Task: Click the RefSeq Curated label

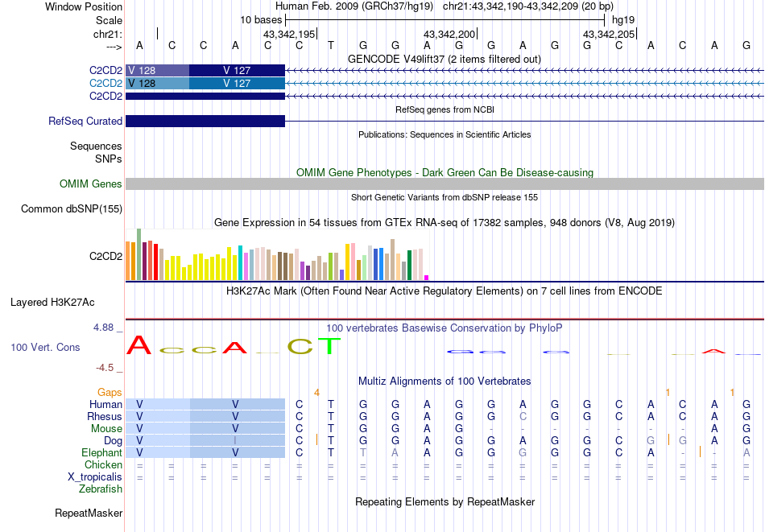Action: pos(85,121)
